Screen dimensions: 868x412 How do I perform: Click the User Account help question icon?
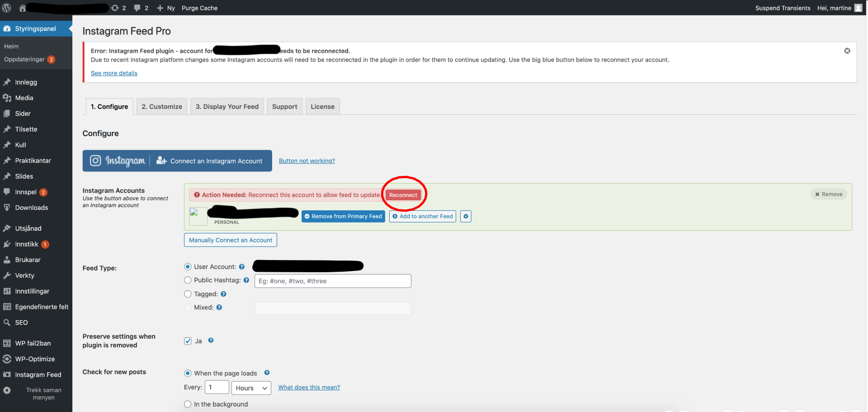click(242, 267)
